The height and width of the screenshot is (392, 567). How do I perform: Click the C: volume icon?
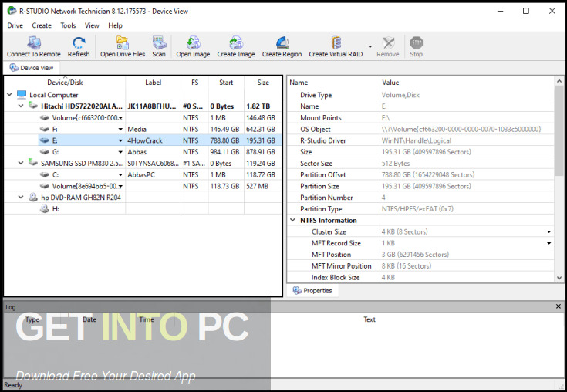tap(44, 174)
